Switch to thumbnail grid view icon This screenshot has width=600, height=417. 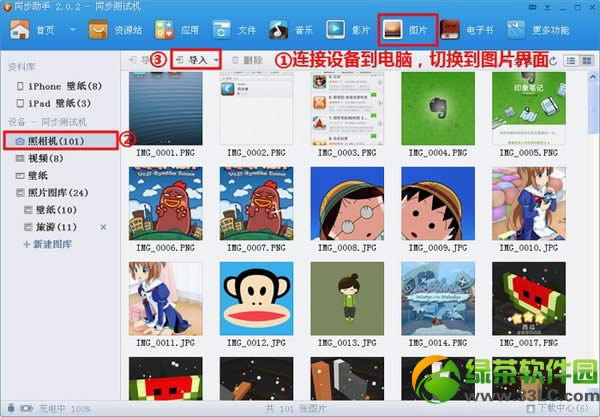pos(586,60)
